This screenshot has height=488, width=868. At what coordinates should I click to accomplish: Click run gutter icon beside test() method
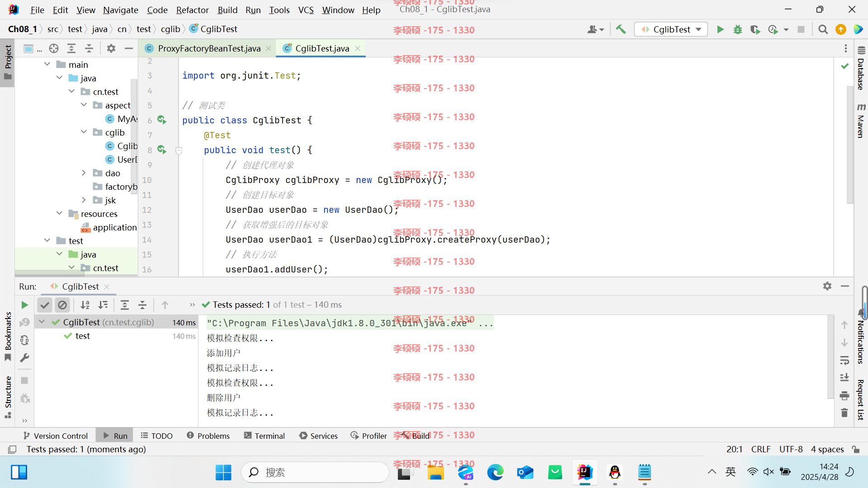tap(162, 150)
